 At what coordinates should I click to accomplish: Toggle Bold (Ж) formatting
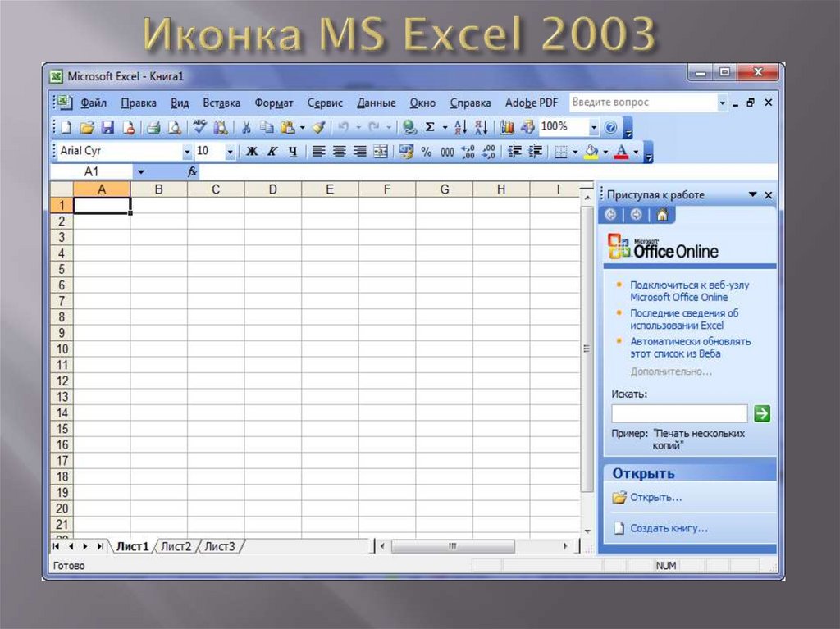click(x=251, y=152)
